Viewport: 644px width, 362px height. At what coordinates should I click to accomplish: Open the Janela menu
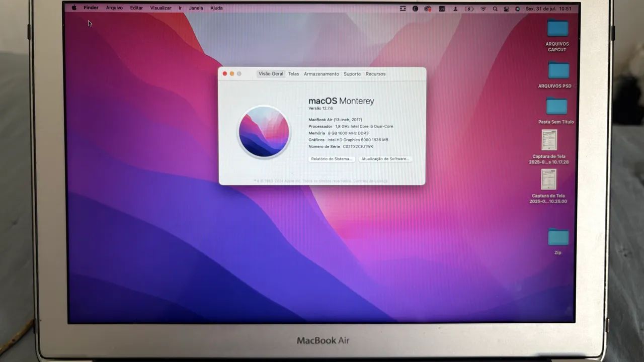(196, 8)
